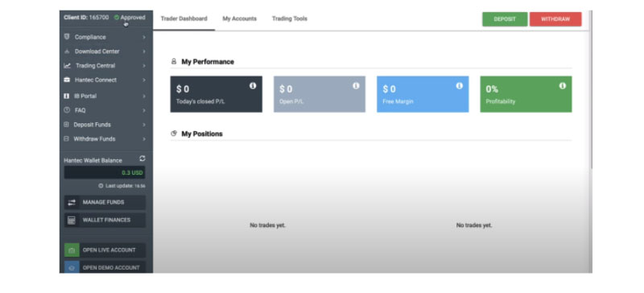This screenshot has width=644, height=293.
Task: Show info for Open P/L card
Action: click(356, 85)
